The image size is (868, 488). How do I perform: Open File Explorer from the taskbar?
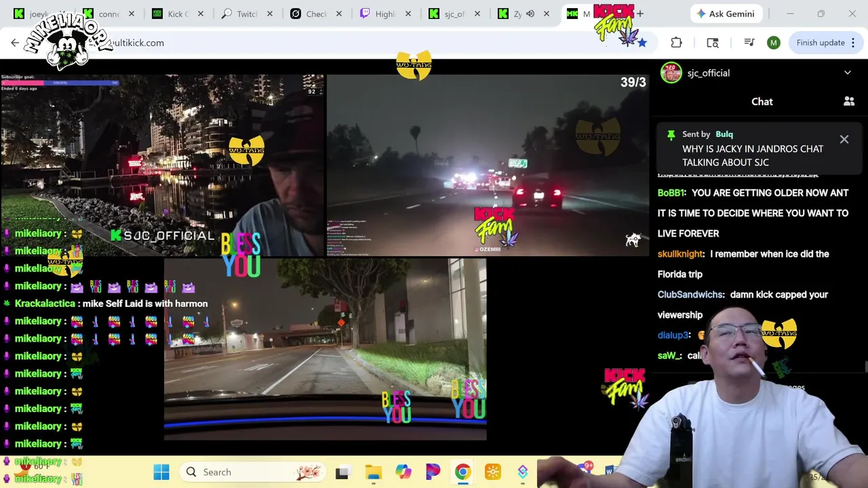click(373, 472)
